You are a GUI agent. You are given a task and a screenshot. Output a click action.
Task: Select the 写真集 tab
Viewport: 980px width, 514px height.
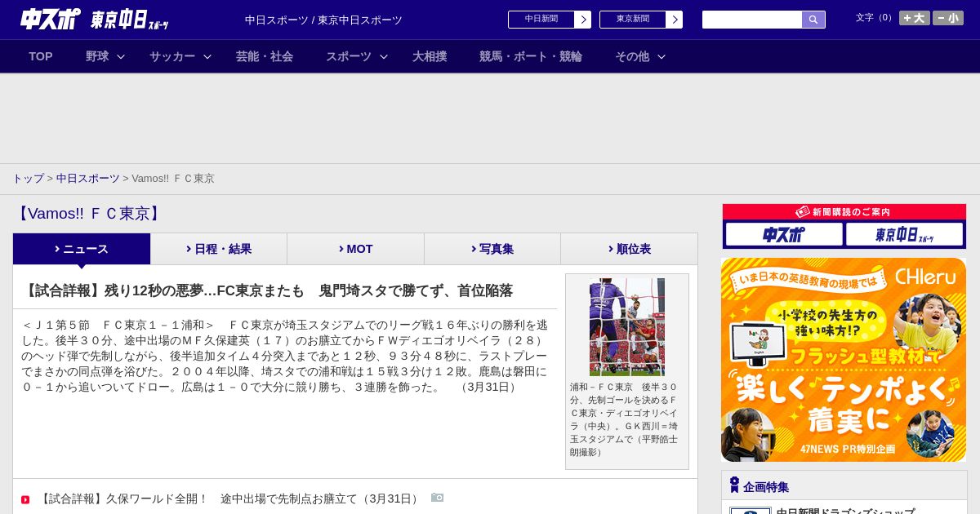(492, 249)
